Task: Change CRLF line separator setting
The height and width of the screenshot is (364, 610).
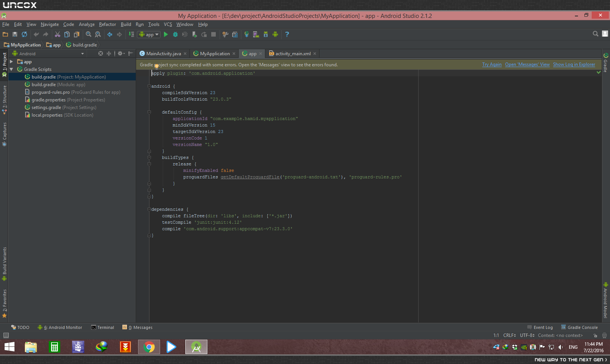Action: point(509,335)
